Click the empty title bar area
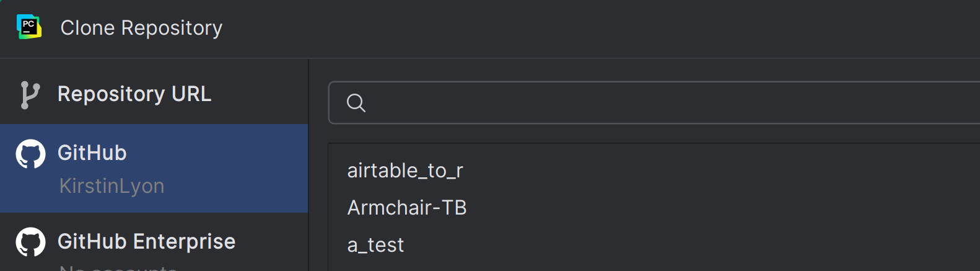 click(x=601, y=29)
